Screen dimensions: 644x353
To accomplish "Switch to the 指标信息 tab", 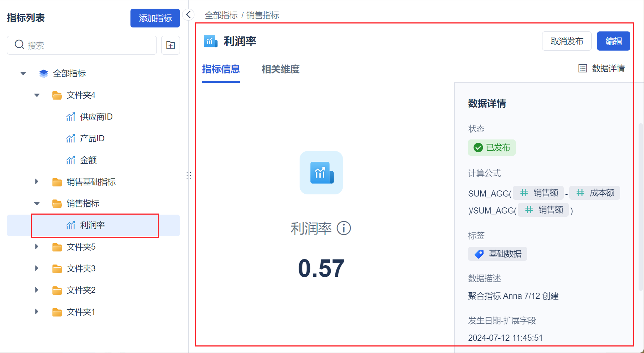I will tap(221, 69).
